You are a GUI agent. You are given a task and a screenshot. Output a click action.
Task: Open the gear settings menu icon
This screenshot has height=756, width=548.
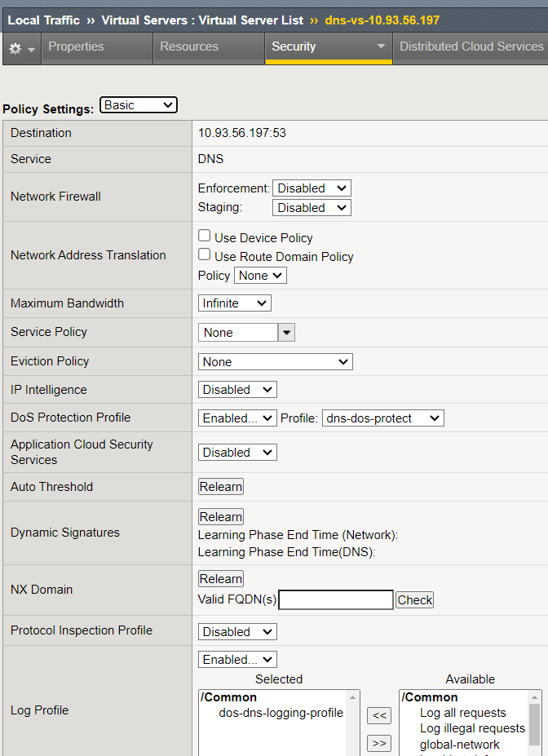tap(21, 49)
